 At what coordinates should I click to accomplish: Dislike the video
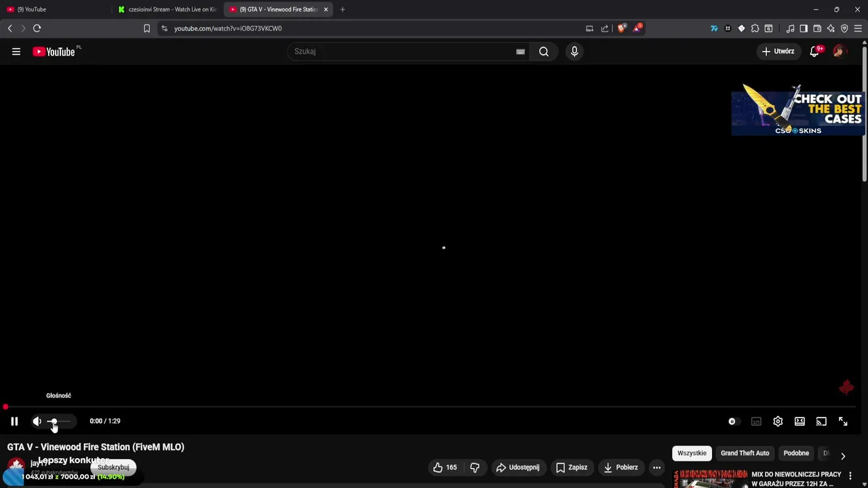(x=475, y=467)
